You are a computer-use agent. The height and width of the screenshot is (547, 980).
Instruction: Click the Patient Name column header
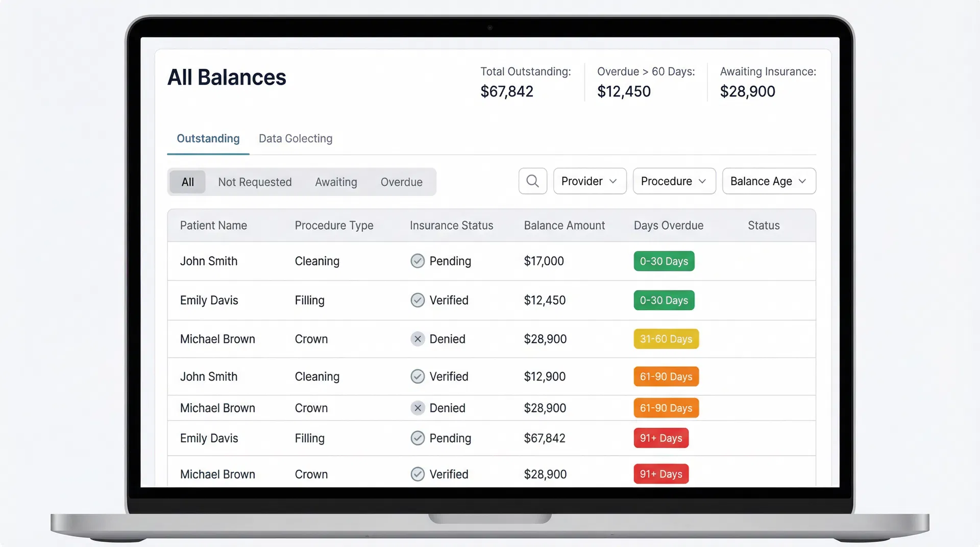point(213,225)
